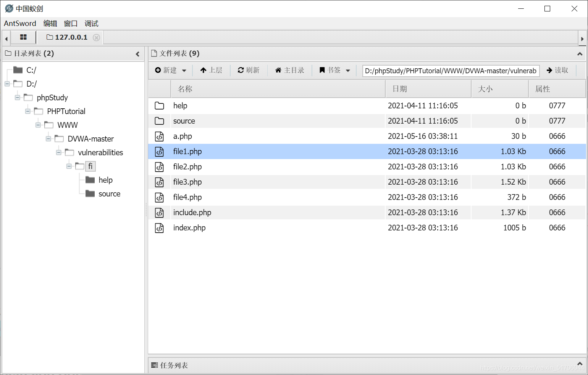This screenshot has width=588, height=375.
Task: Select the index.php file name
Action: 189,228
